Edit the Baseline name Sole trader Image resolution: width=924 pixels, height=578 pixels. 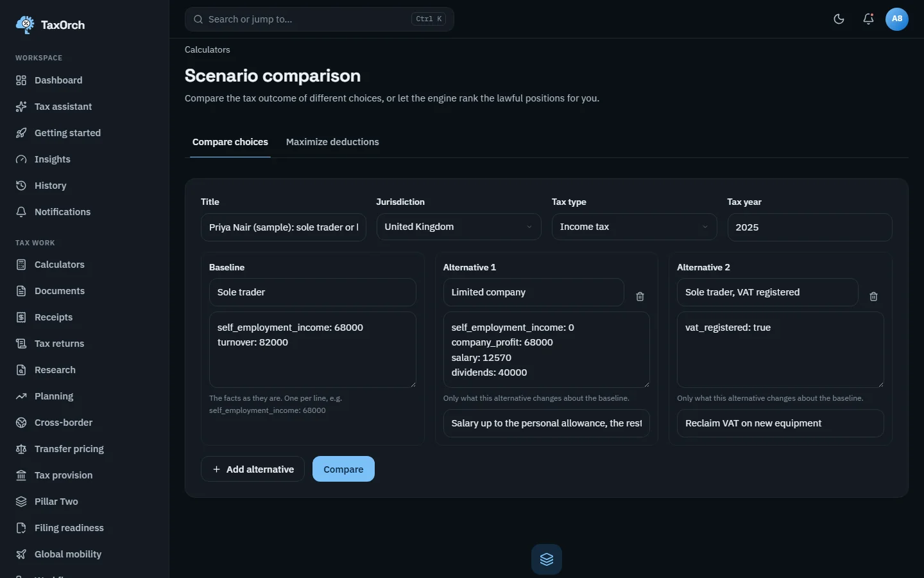[312, 292]
